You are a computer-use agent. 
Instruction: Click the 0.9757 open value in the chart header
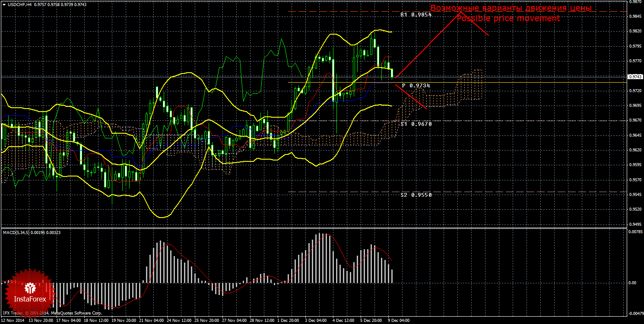tap(39, 4)
